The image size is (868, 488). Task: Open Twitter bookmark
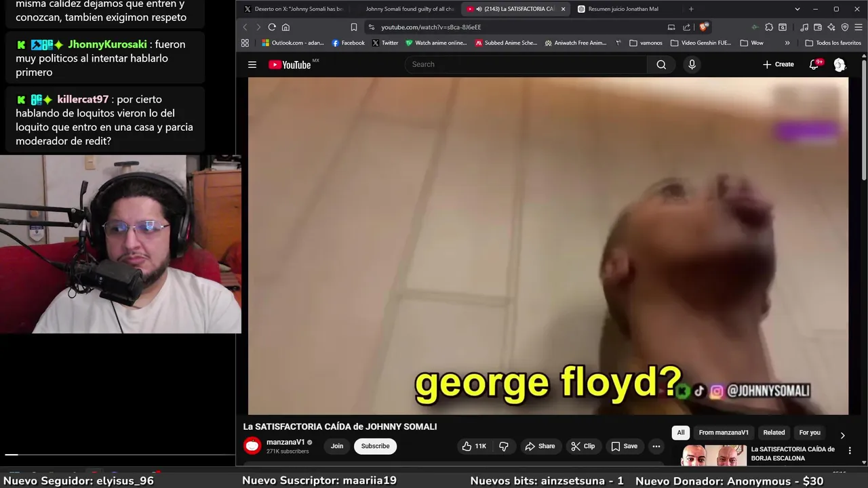pyautogui.click(x=385, y=43)
